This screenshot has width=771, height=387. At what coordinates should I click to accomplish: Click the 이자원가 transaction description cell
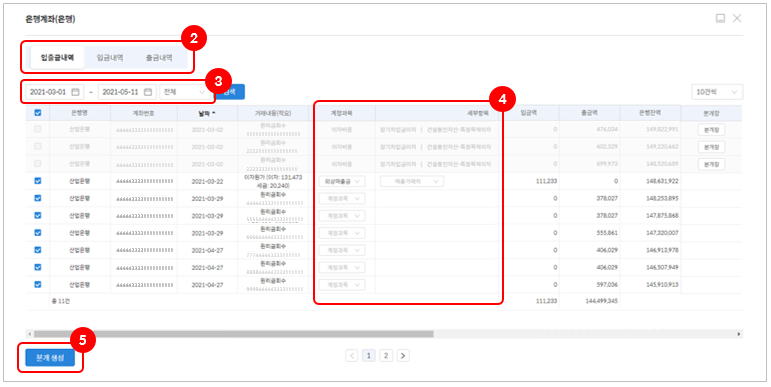pos(273,181)
